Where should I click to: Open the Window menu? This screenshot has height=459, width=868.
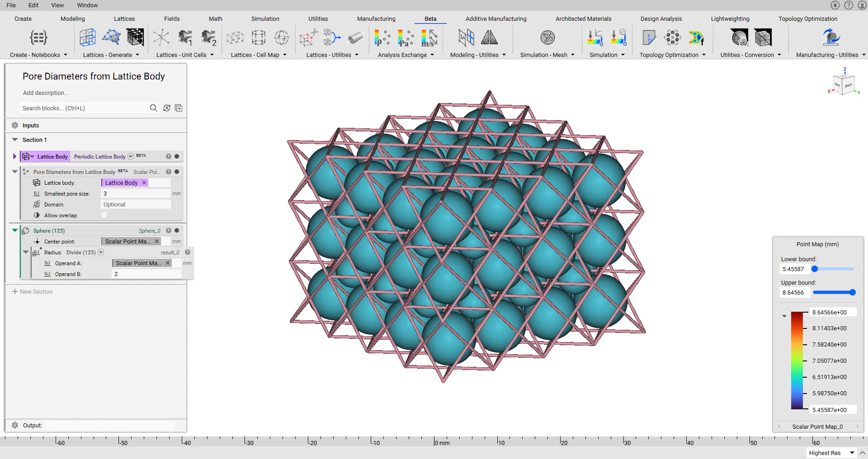[87, 5]
